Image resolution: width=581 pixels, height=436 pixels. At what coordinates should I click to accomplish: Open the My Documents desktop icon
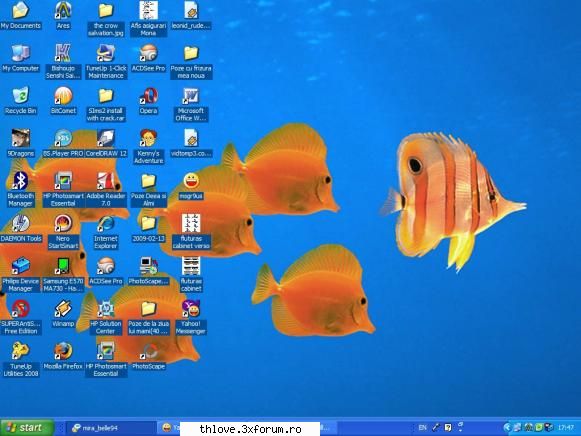click(20, 15)
